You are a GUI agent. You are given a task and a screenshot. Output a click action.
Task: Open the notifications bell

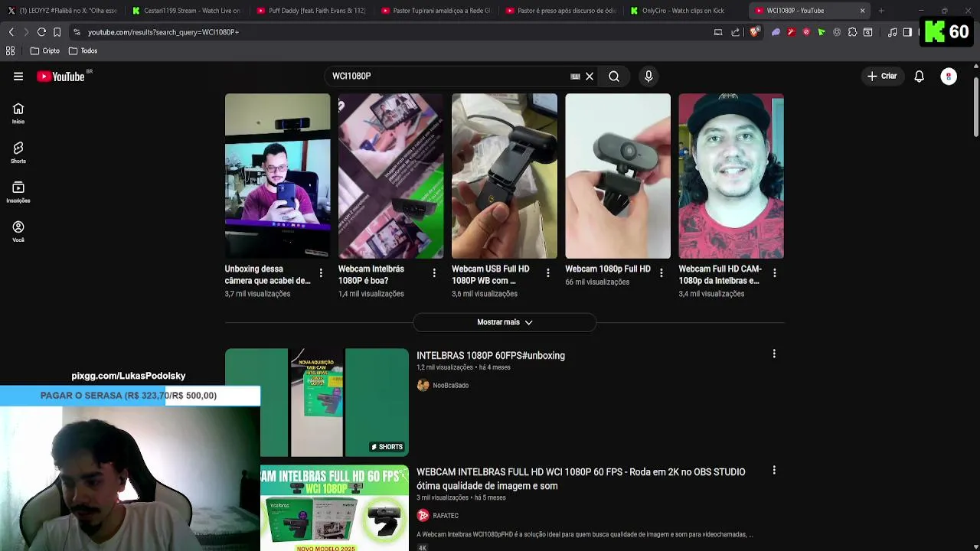(919, 77)
